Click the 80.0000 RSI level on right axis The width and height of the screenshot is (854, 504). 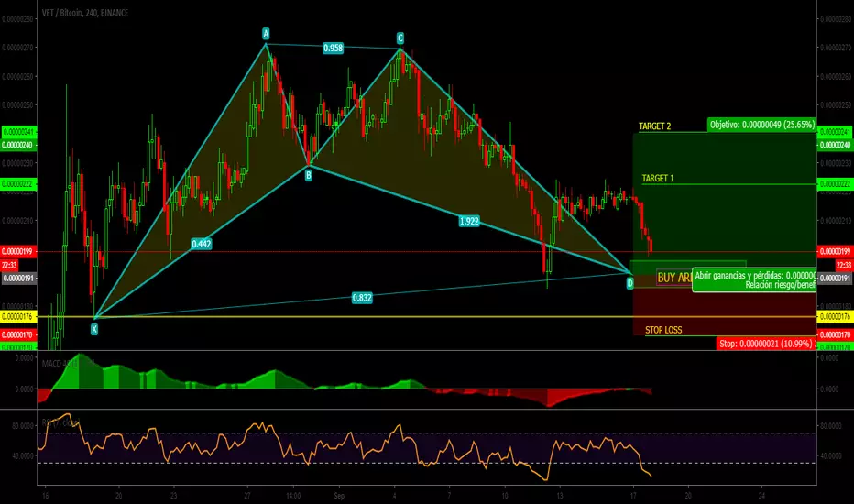click(x=831, y=426)
